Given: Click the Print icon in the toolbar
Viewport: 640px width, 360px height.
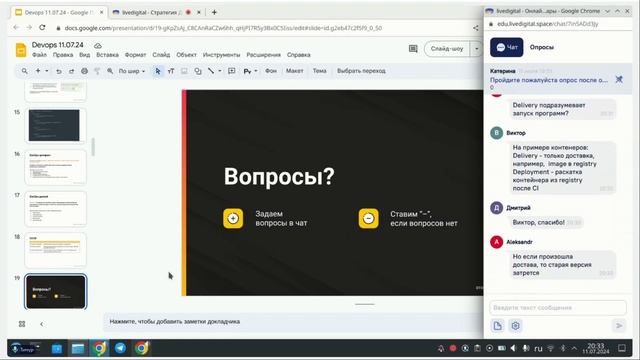Looking at the screenshot, I should (x=84, y=71).
